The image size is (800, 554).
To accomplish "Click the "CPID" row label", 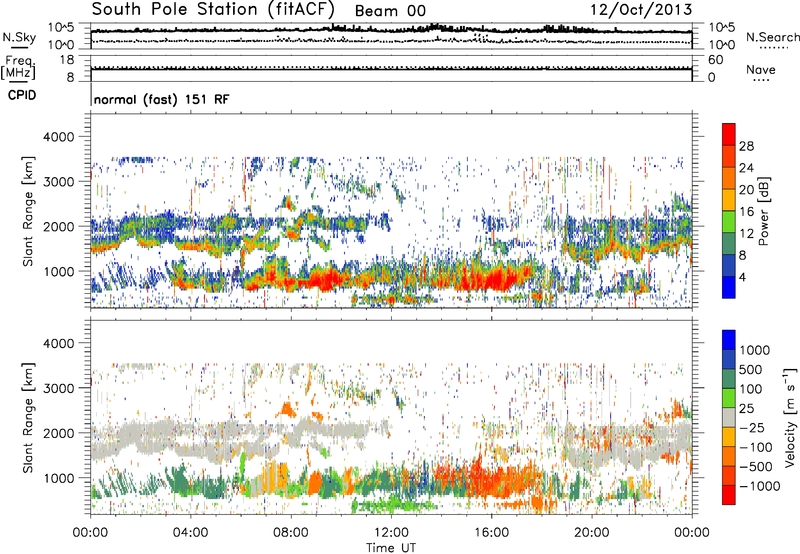I will (x=22, y=95).
